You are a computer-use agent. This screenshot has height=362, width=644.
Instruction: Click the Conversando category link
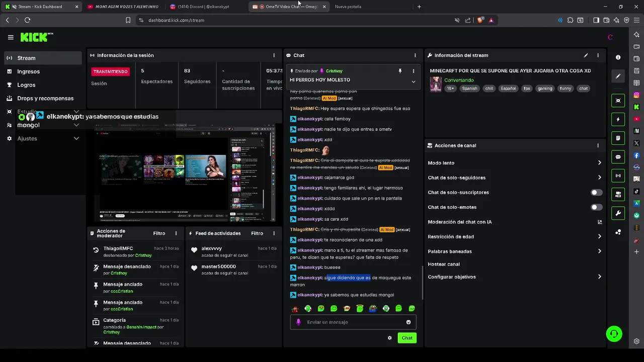(x=459, y=80)
